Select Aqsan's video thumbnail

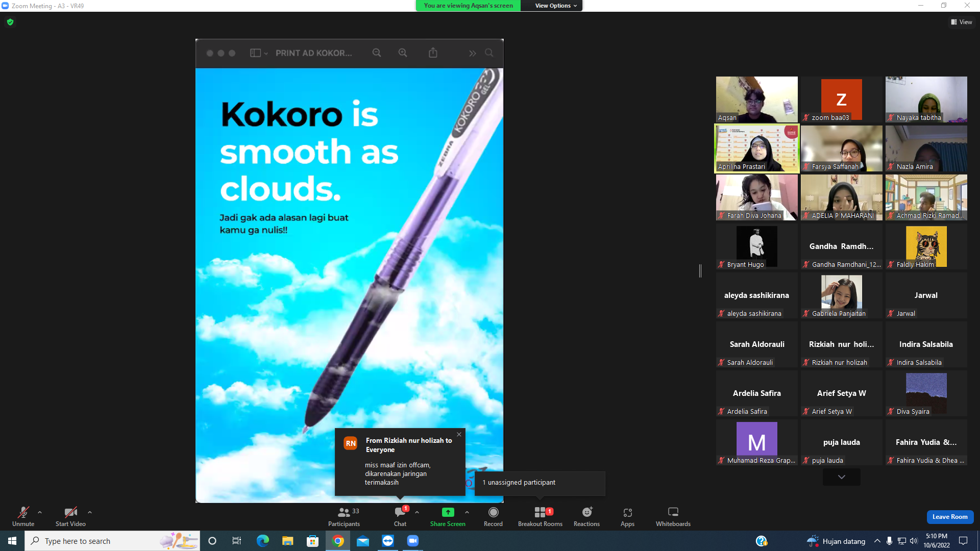tap(756, 99)
